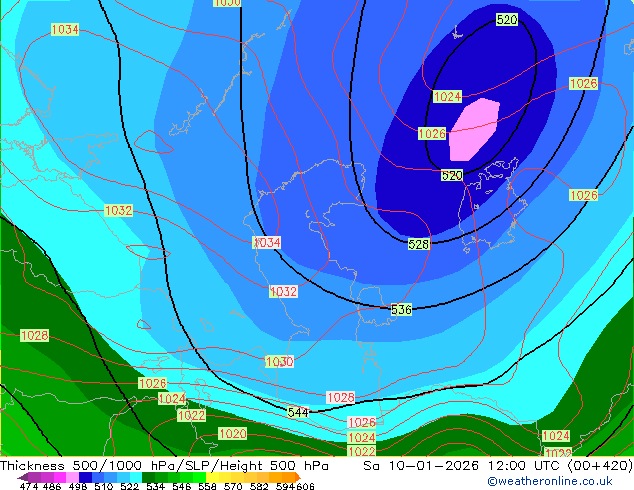Click the 'Thickness 500/1000 hPa/SLP/Height 500 hPa' title
634x490 pixels.
[x=164, y=466]
